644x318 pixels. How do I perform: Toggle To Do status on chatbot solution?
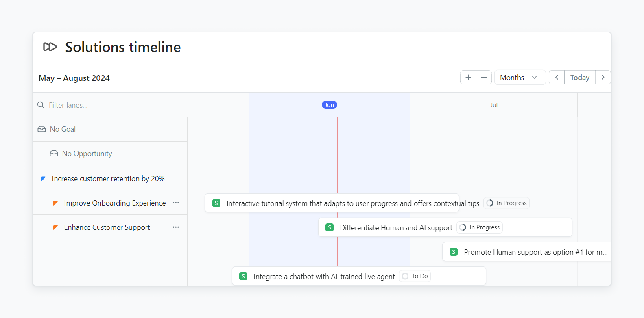pos(415,276)
